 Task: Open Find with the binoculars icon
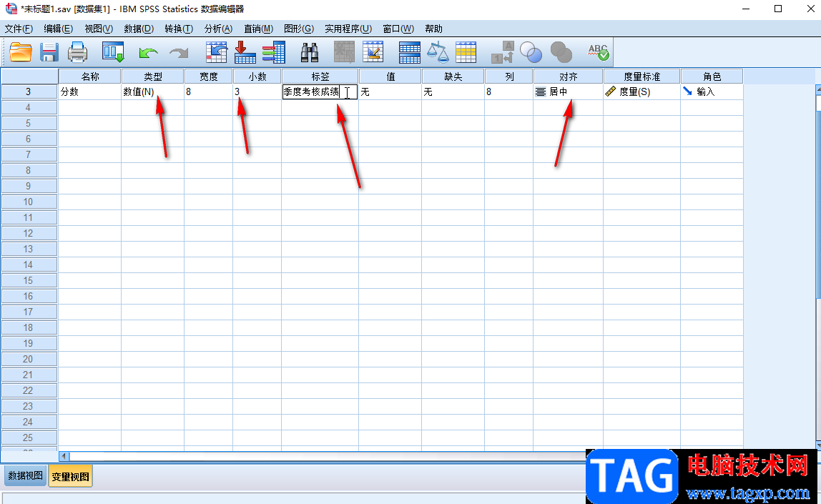(x=310, y=52)
